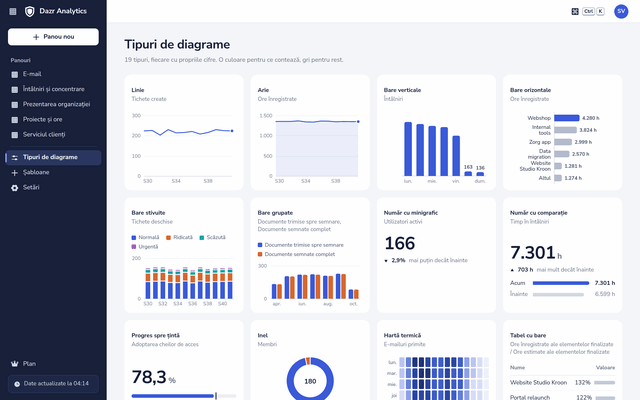Viewport: 640px width, 400px height.
Task: Click the Zorg app horizontal bar
Action: click(563, 142)
